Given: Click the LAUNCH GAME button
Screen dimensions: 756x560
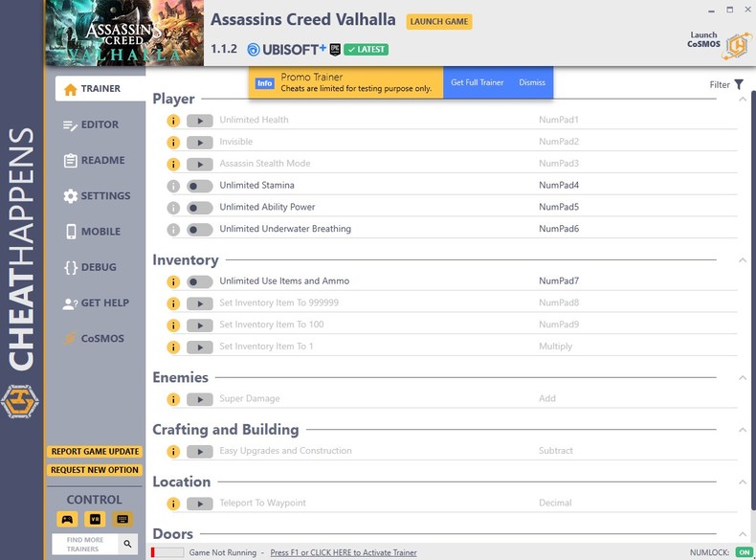Looking at the screenshot, I should point(438,22).
